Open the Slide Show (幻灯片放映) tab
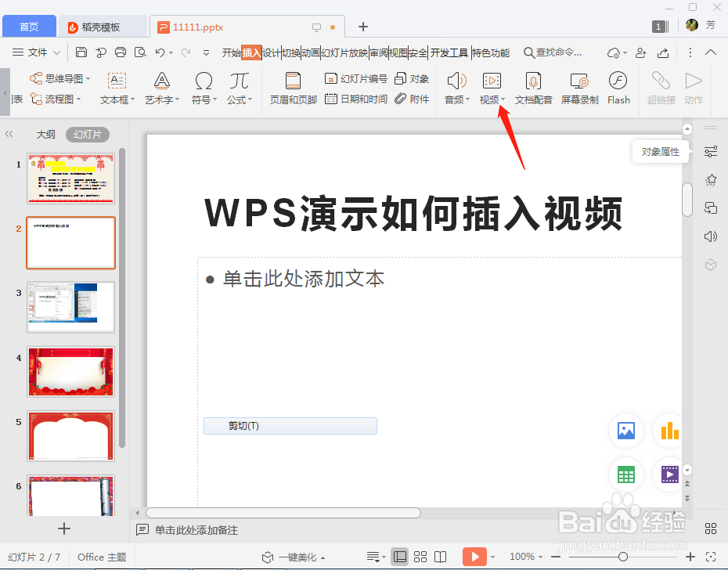The height and width of the screenshot is (570, 728). (x=344, y=52)
